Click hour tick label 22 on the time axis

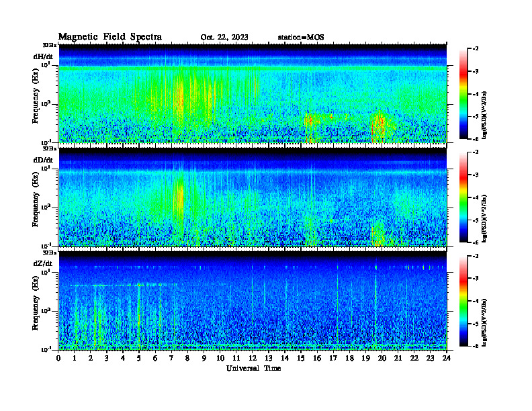coord(414,358)
